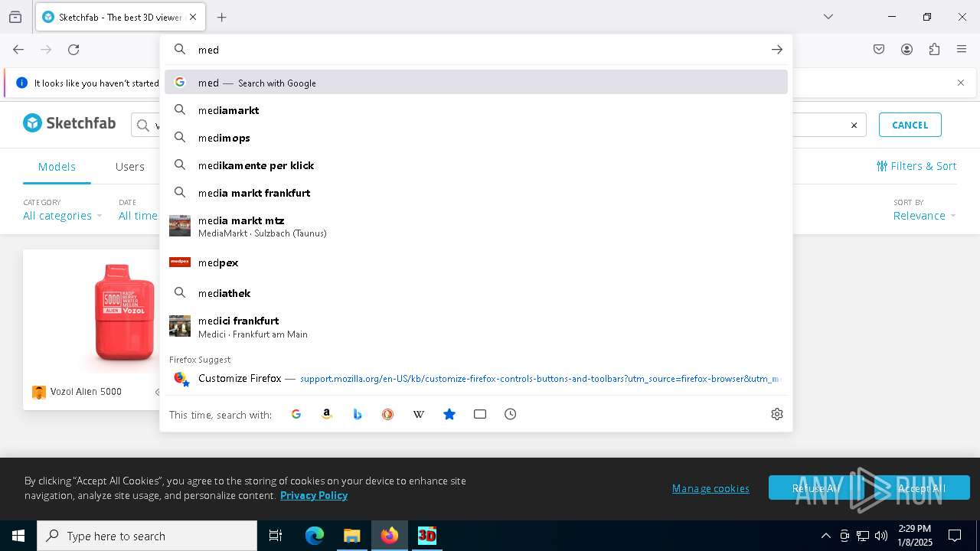Close the Sketchfab browser tab
980x551 pixels.
tap(193, 17)
